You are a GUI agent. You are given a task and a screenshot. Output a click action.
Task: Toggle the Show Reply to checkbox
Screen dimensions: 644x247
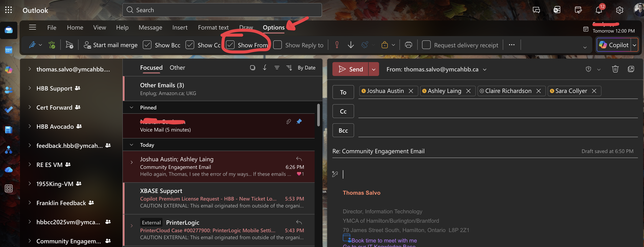click(x=278, y=45)
